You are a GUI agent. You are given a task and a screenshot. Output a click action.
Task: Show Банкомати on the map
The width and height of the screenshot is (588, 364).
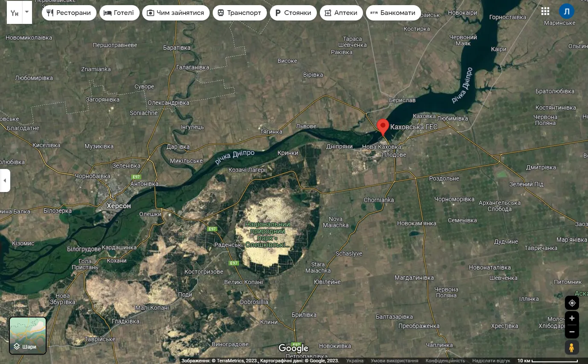[393, 13]
